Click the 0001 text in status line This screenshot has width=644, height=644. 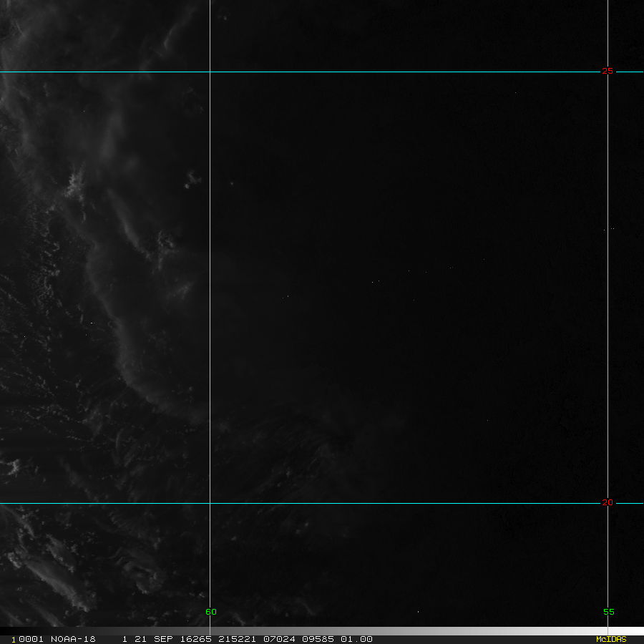tap(31, 639)
